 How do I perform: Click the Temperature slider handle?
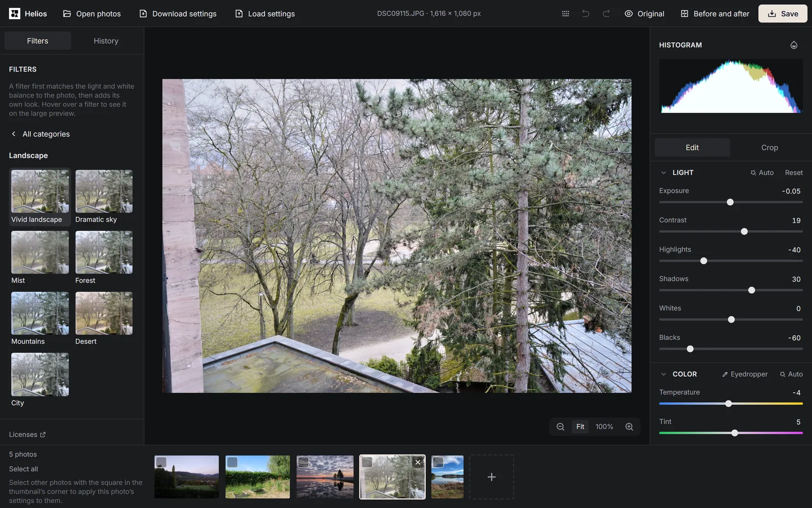tap(728, 404)
